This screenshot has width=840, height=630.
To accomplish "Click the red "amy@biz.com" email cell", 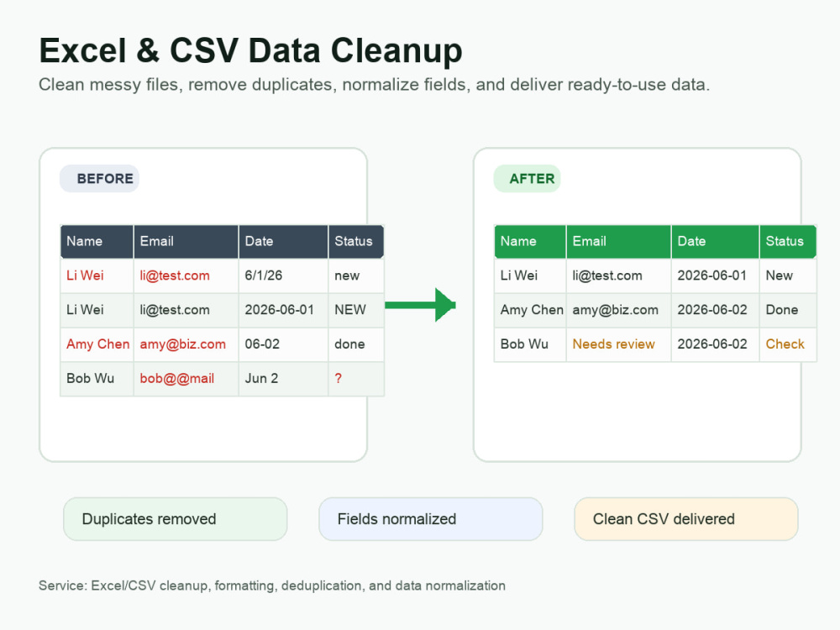I will (186, 344).
